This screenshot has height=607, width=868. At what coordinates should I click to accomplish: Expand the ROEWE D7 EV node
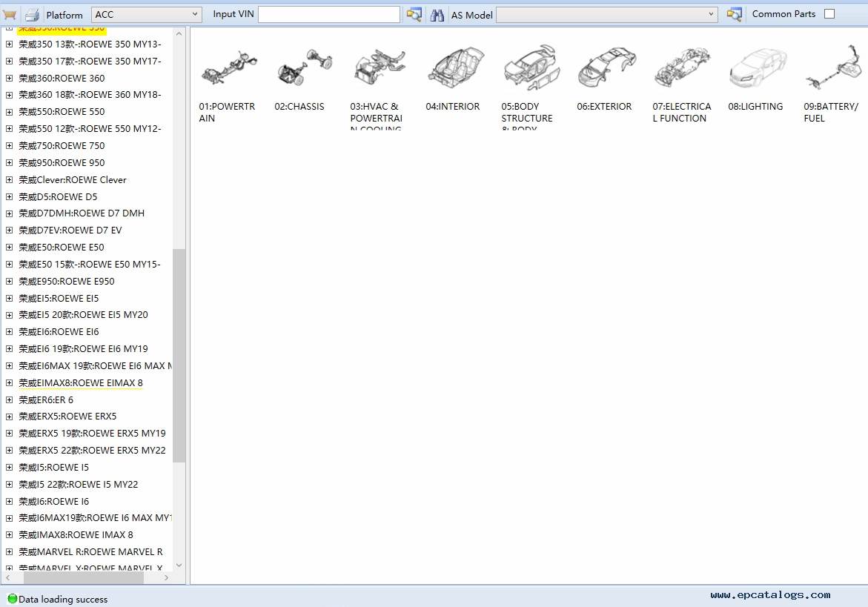[9, 230]
